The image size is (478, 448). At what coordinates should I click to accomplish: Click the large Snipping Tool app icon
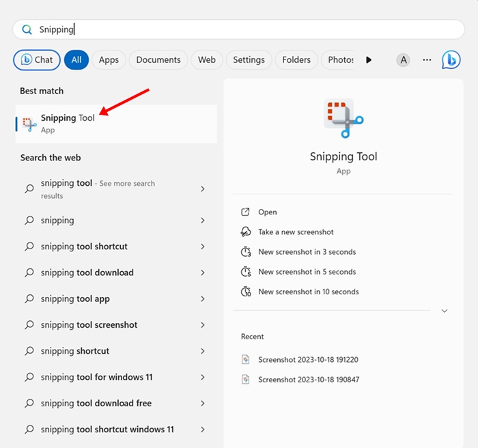point(343,119)
